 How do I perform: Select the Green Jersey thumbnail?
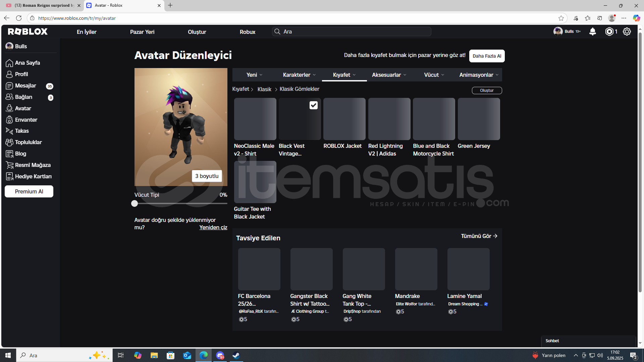479,119
